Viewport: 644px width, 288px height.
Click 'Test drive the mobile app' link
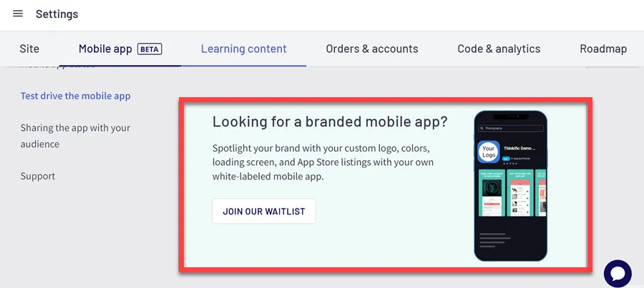75,96
